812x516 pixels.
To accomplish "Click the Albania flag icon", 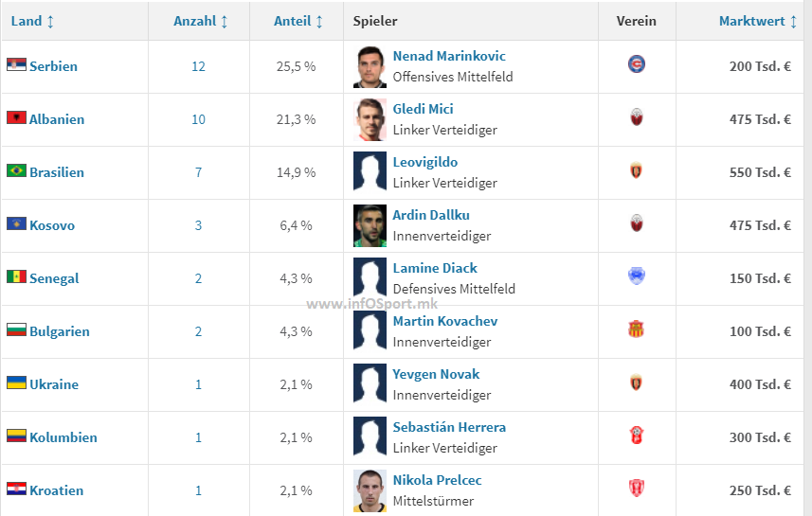I will point(16,118).
